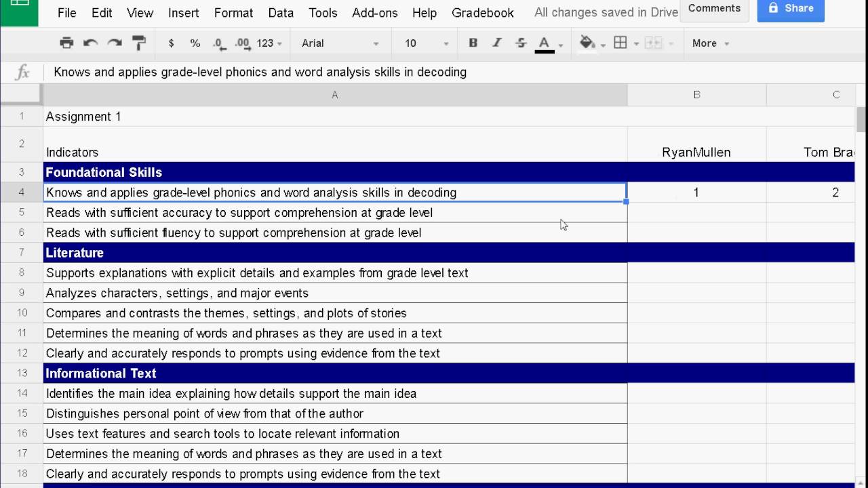The height and width of the screenshot is (488, 868).
Task: Open the Tools menu
Action: (323, 13)
